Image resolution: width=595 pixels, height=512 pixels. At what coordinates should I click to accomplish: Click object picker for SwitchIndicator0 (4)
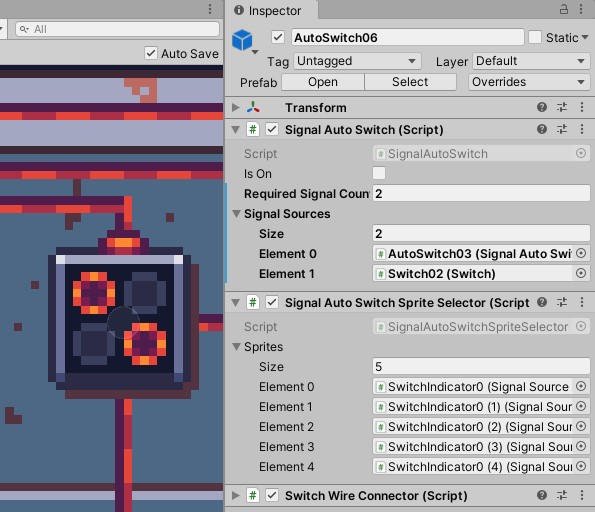pyautogui.click(x=581, y=466)
